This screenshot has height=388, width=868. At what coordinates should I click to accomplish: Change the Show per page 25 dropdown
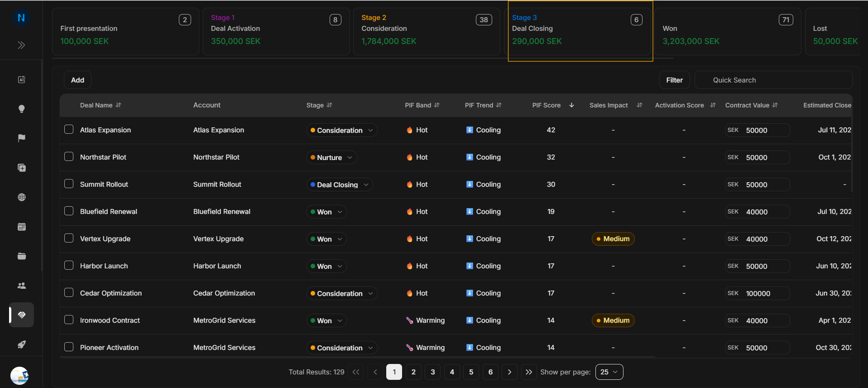[x=609, y=372]
